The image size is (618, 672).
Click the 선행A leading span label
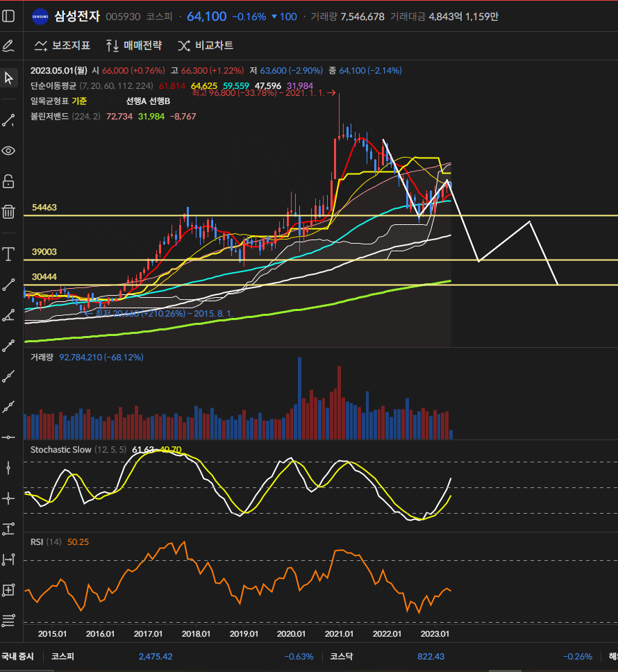click(136, 101)
